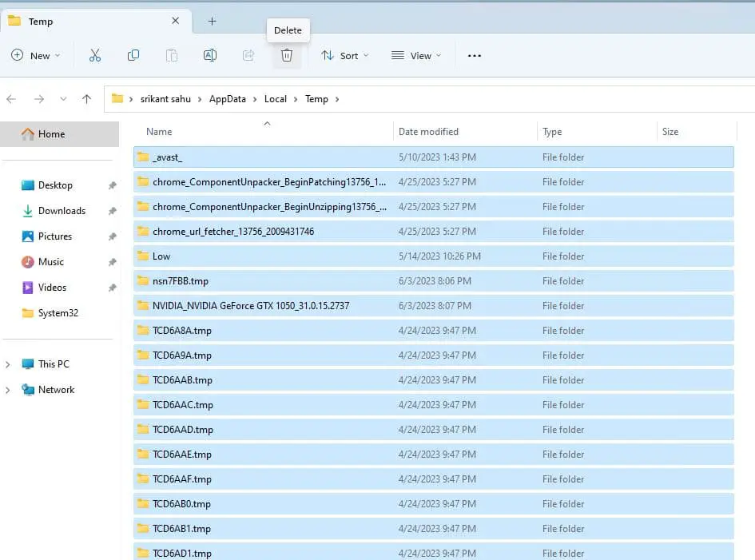The image size is (755, 560).
Task: Select chrome_ComponentUnpacker_BeginPatching13756 folder
Action: click(x=433, y=182)
